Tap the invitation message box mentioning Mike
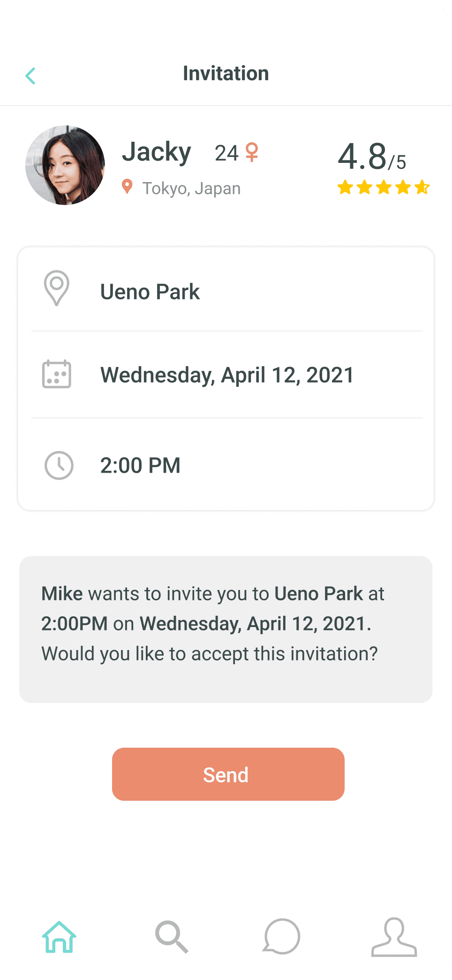452x980 pixels. click(226, 629)
